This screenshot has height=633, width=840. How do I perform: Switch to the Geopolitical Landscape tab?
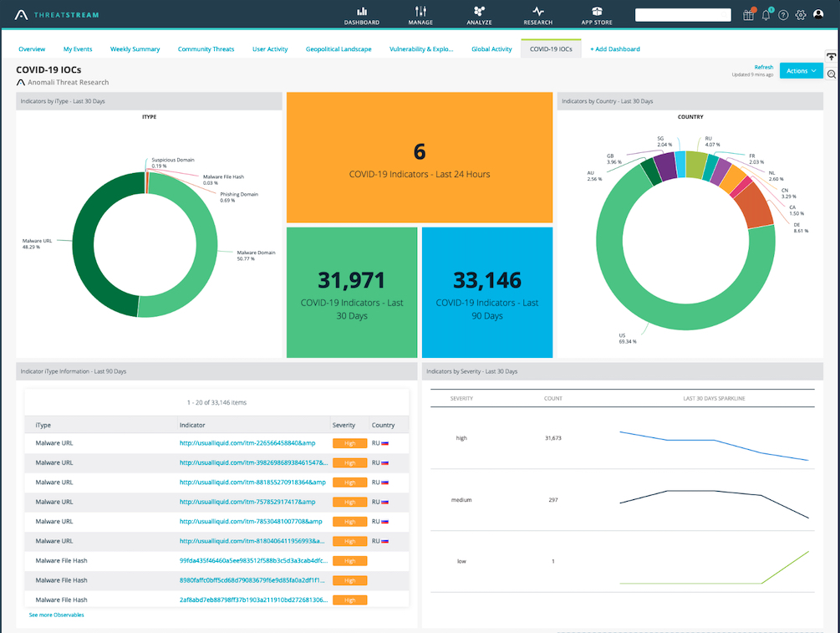(339, 49)
